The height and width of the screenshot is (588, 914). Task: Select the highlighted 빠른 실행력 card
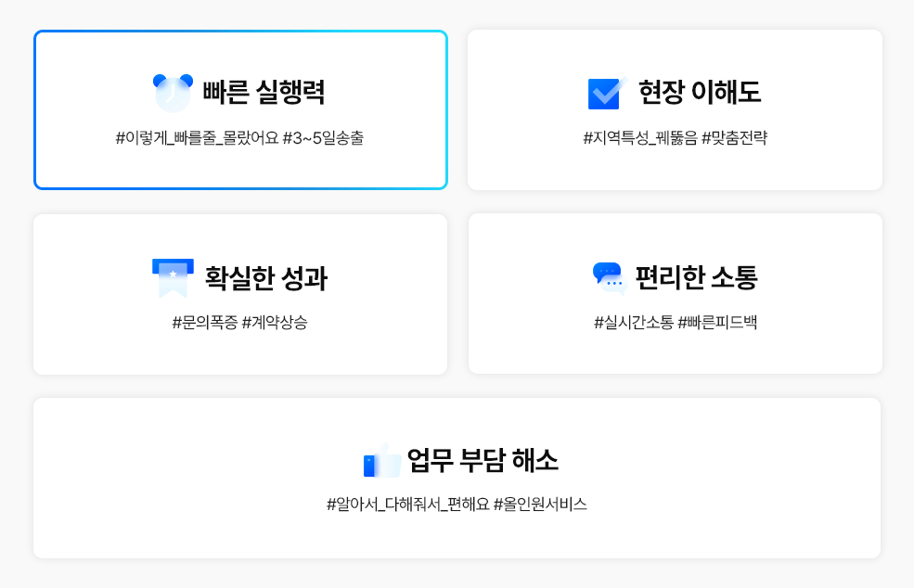tap(240, 109)
